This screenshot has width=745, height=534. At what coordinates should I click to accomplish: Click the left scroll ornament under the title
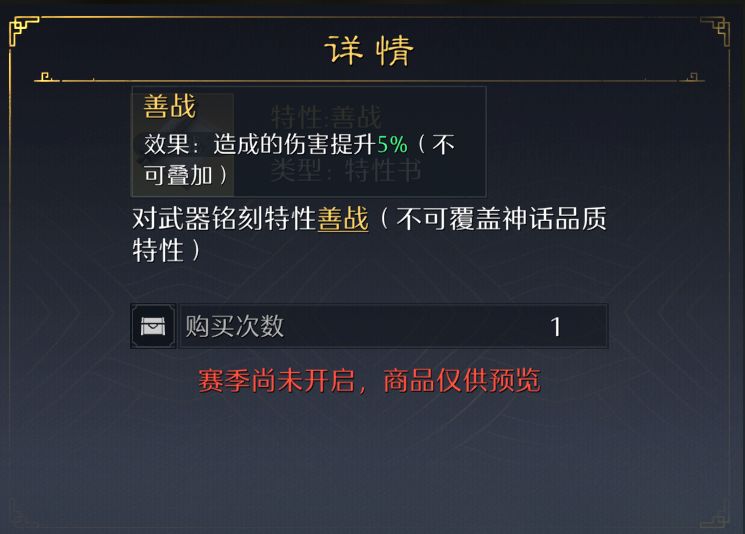coord(47,77)
